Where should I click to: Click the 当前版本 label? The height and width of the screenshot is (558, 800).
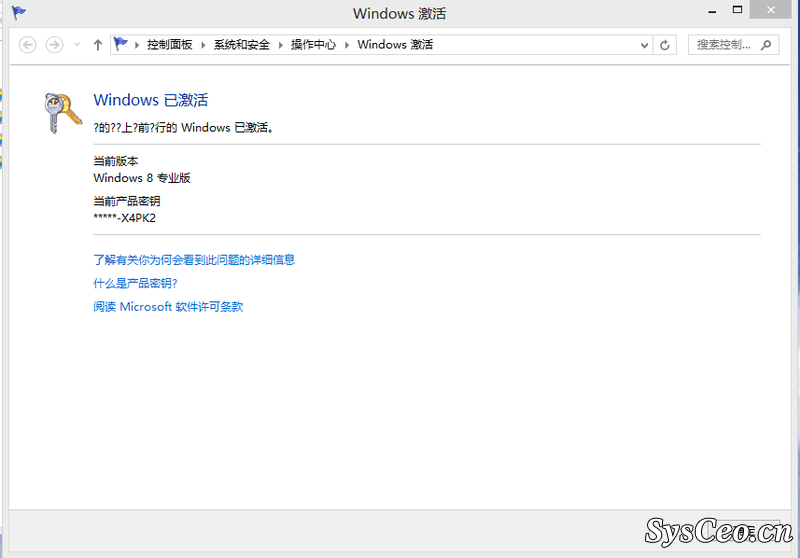click(x=116, y=161)
